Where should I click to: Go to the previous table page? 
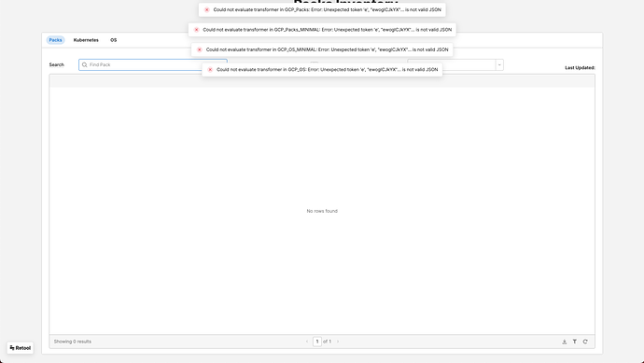tap(307, 342)
